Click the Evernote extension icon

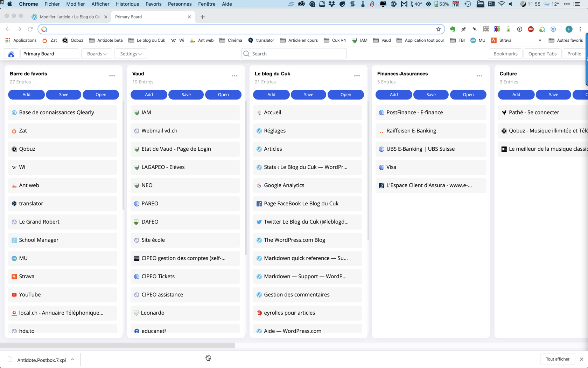pyautogui.click(x=453, y=29)
